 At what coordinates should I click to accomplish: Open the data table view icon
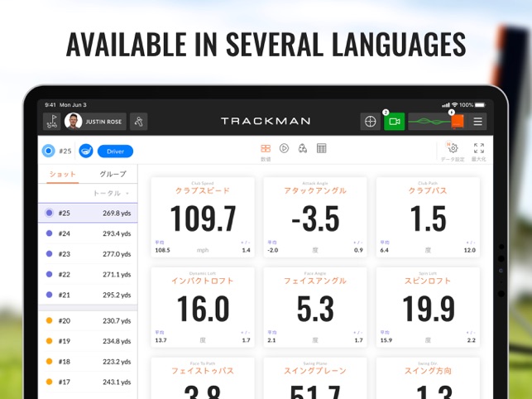321,148
